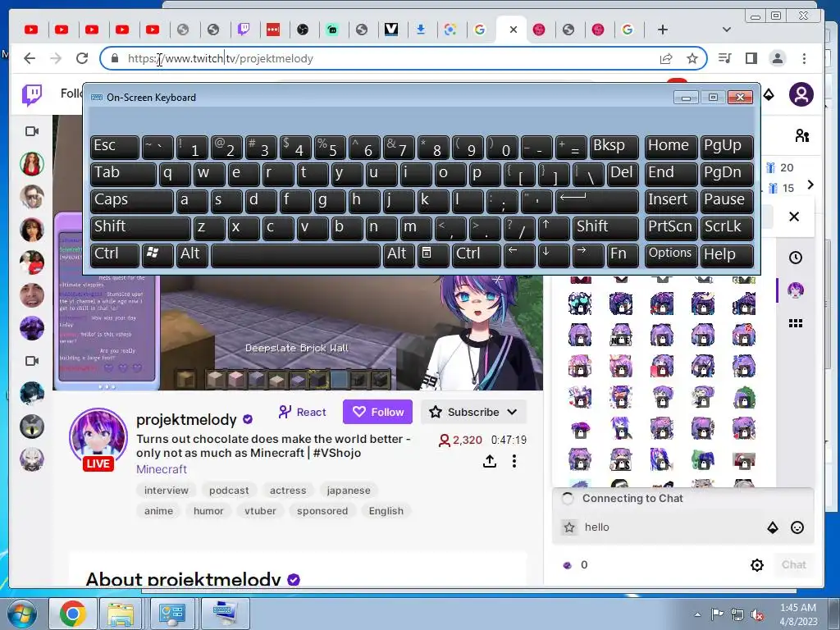Open the Minecraft category link
The width and height of the screenshot is (840, 630).
(162, 469)
